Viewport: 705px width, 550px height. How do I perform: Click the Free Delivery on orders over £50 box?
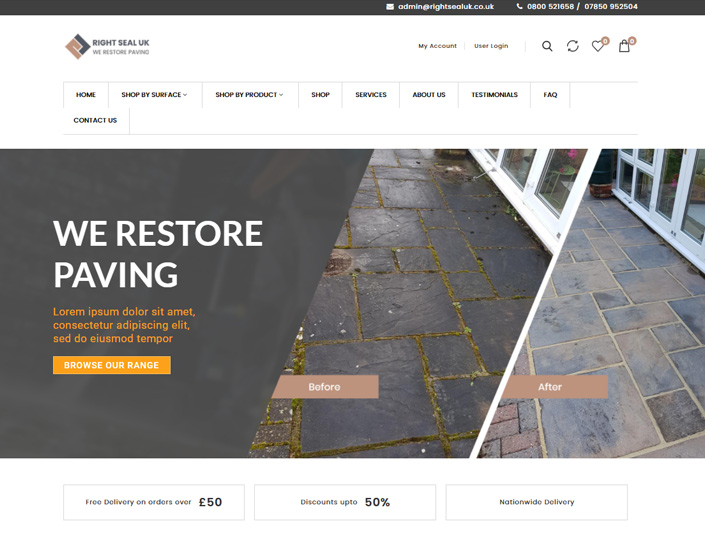coord(154,502)
